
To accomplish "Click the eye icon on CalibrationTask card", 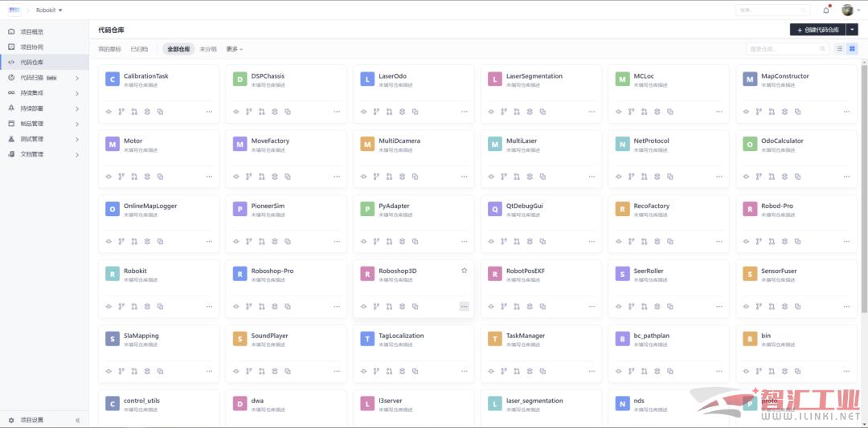I will pyautogui.click(x=108, y=112).
